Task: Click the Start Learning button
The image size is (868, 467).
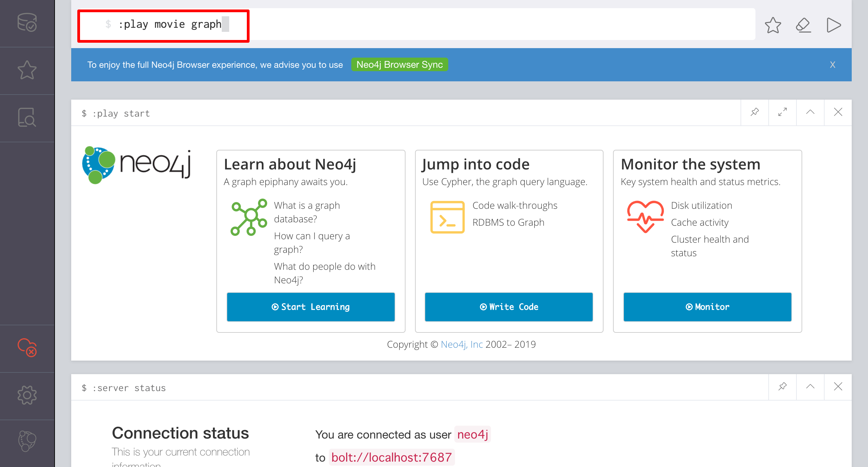Action: [311, 307]
